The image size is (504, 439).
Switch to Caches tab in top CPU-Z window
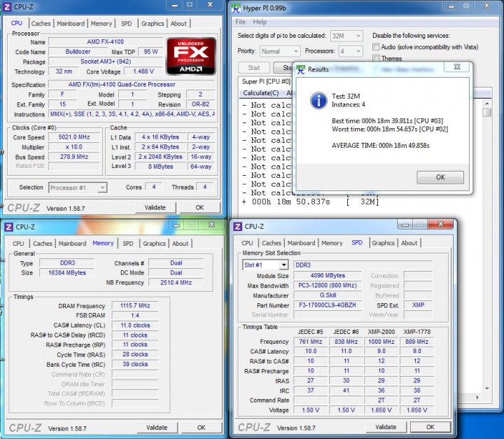(x=41, y=24)
